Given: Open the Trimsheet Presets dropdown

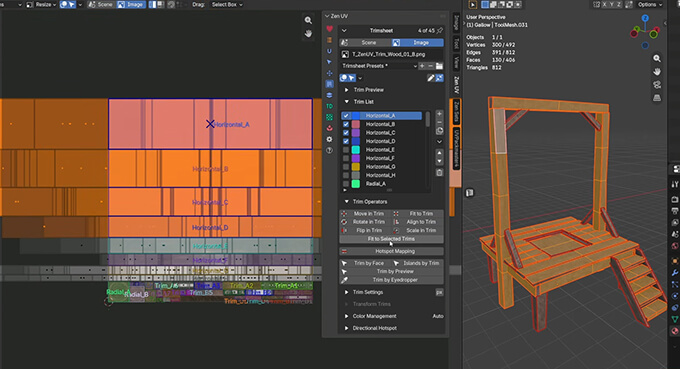Looking at the screenshot, I should [379, 66].
